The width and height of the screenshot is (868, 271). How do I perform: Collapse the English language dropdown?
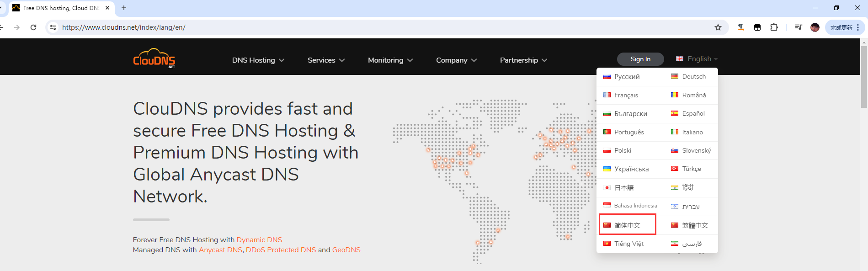tap(697, 59)
